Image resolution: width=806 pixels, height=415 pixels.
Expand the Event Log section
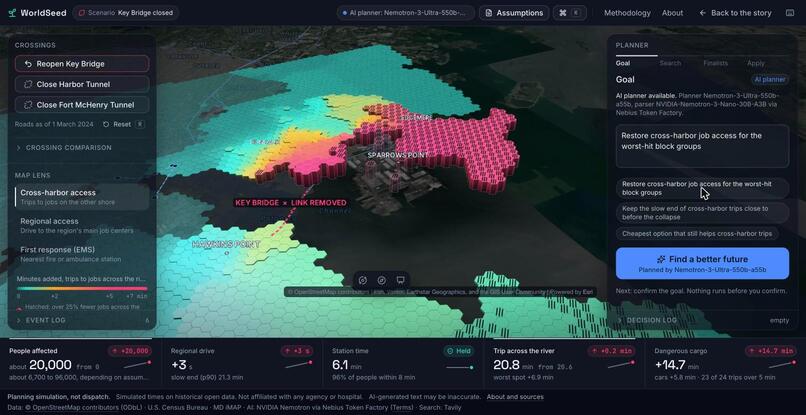82,320
